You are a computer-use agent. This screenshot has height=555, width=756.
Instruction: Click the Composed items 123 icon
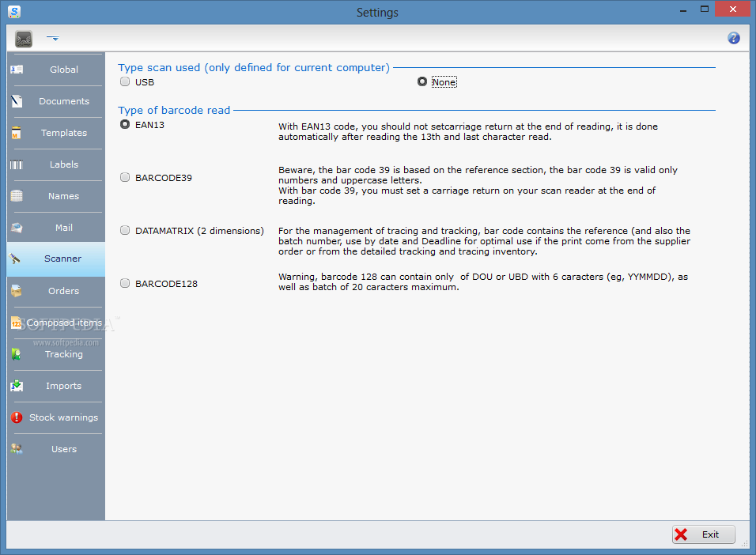(16, 323)
